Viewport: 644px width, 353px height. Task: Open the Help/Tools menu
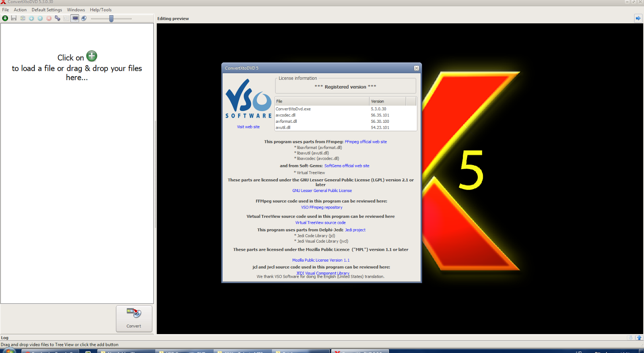[101, 10]
